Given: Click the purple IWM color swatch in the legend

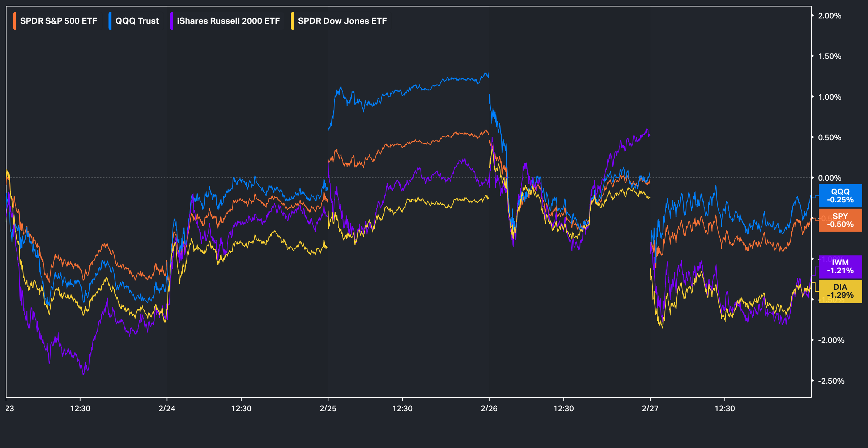Looking at the screenshot, I should point(171,21).
